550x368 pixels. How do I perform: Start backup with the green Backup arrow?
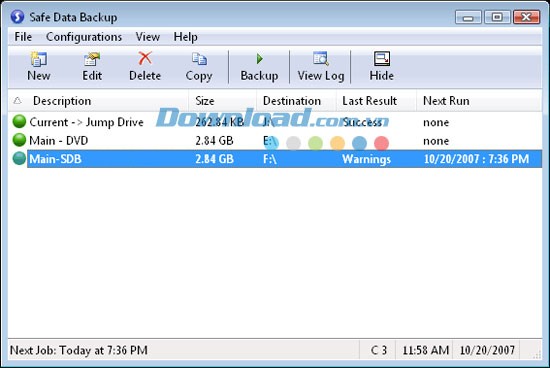pyautogui.click(x=260, y=59)
